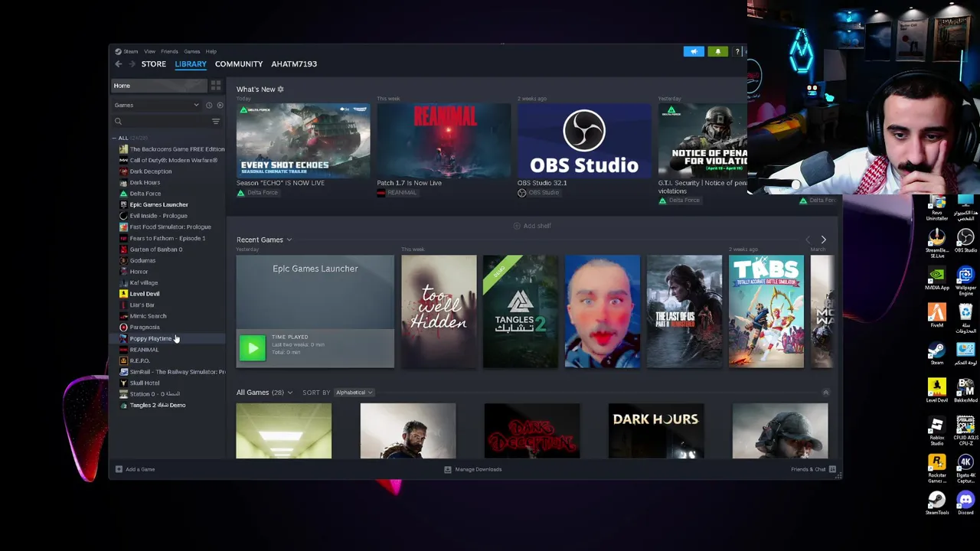Open the OBS Studio 32.1 news card
Image resolution: width=980 pixels, height=551 pixels.
tap(584, 141)
